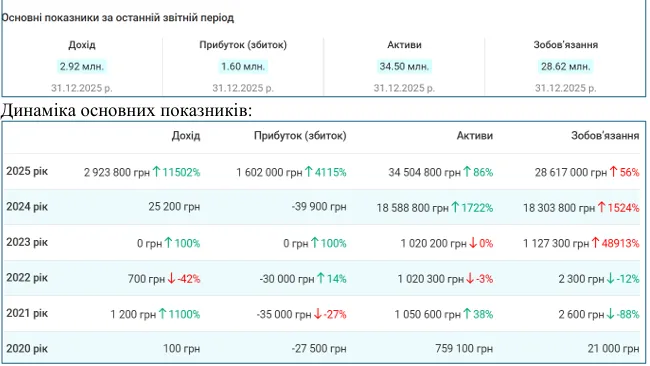Click the Зобов'язання column header in dynamics table
The height and width of the screenshot is (366, 650).
coord(605,136)
